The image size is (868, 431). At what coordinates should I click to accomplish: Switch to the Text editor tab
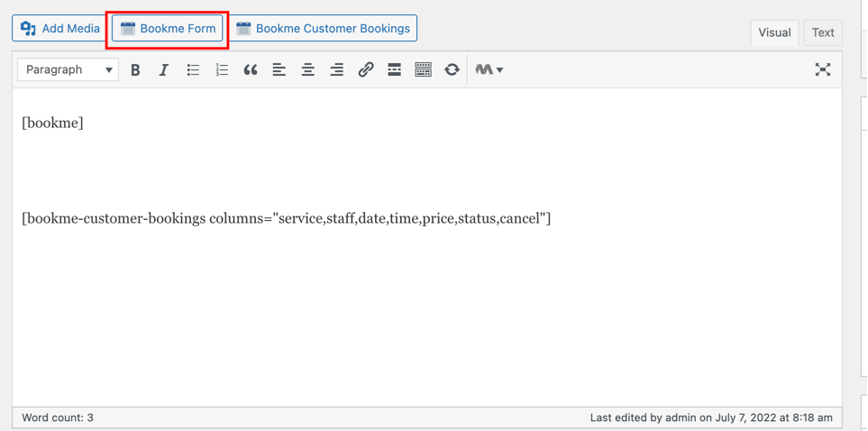click(x=823, y=32)
